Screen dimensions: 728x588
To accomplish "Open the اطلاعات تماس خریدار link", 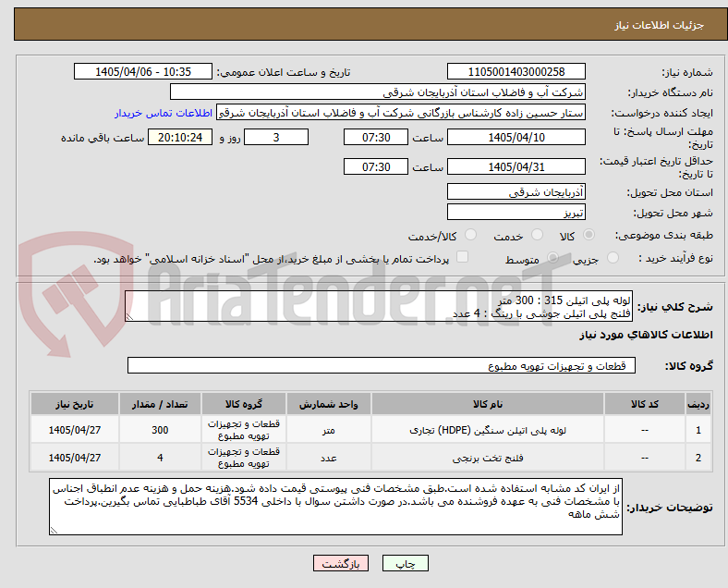I will click(164, 113).
